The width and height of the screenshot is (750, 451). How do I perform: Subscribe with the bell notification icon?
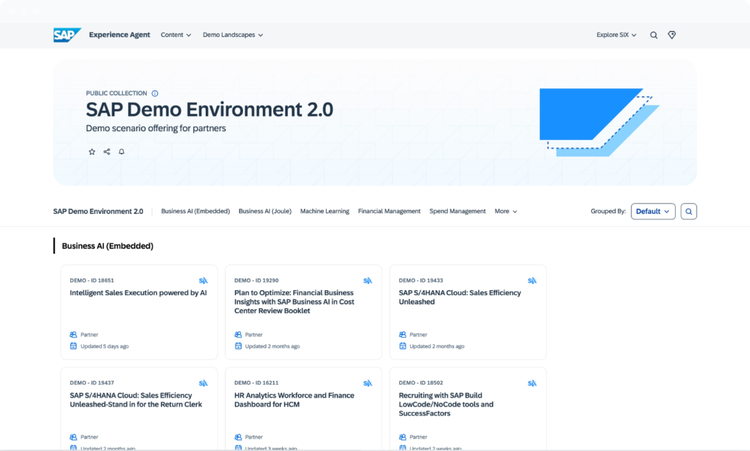121,152
